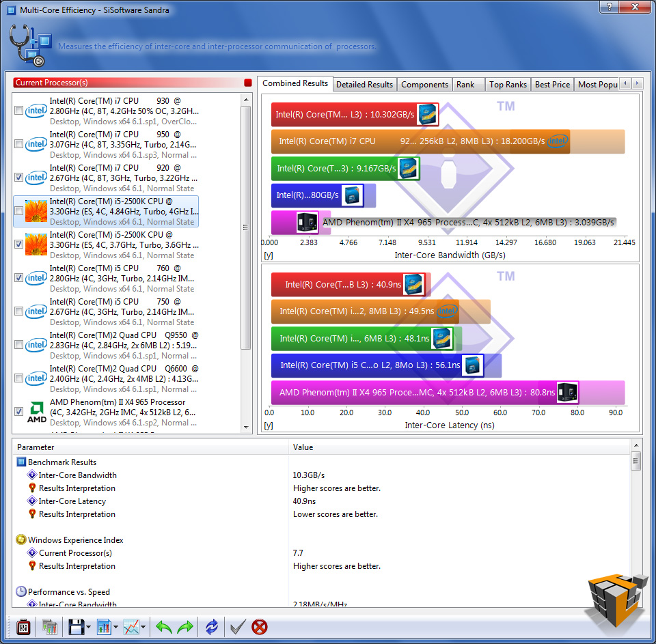Click the options chart icon in bottom toolbar

point(49,627)
